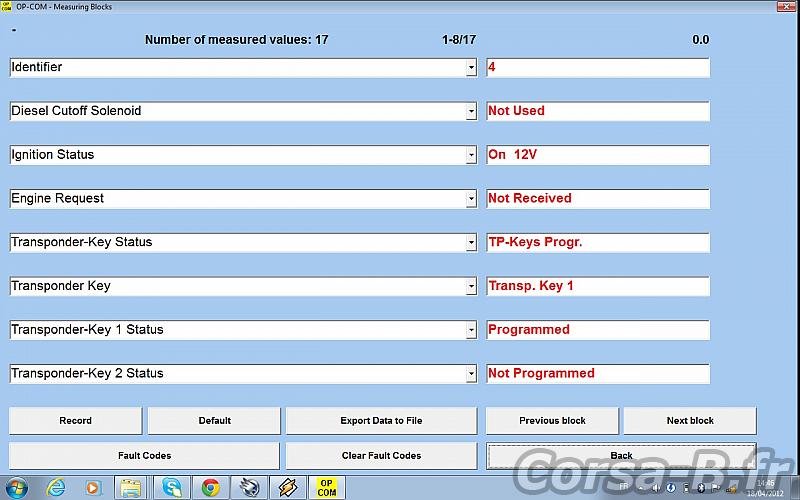Viewport: 800px width, 500px height.
Task: Expand the Identifier dropdown arrow
Action: pyautogui.click(x=471, y=67)
